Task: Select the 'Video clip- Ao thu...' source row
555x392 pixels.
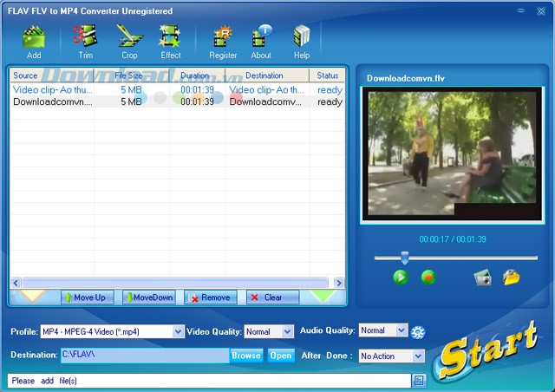Action: click(52, 89)
